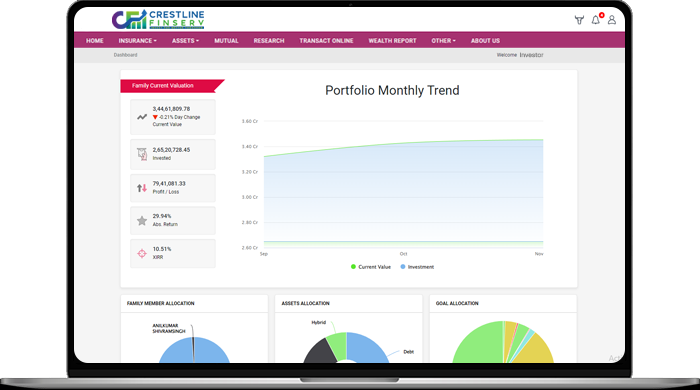700x390 pixels.
Task: Click the Goal Allocation header
Action: [x=457, y=303]
